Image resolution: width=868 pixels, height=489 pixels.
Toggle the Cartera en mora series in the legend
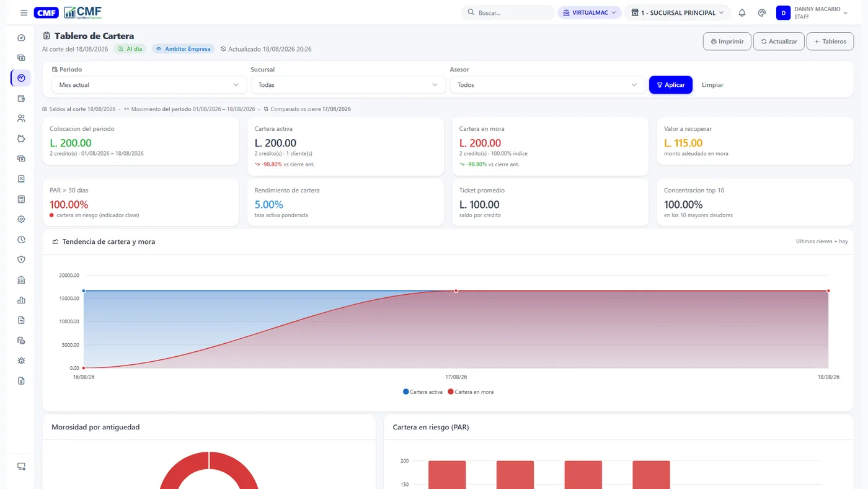(471, 392)
